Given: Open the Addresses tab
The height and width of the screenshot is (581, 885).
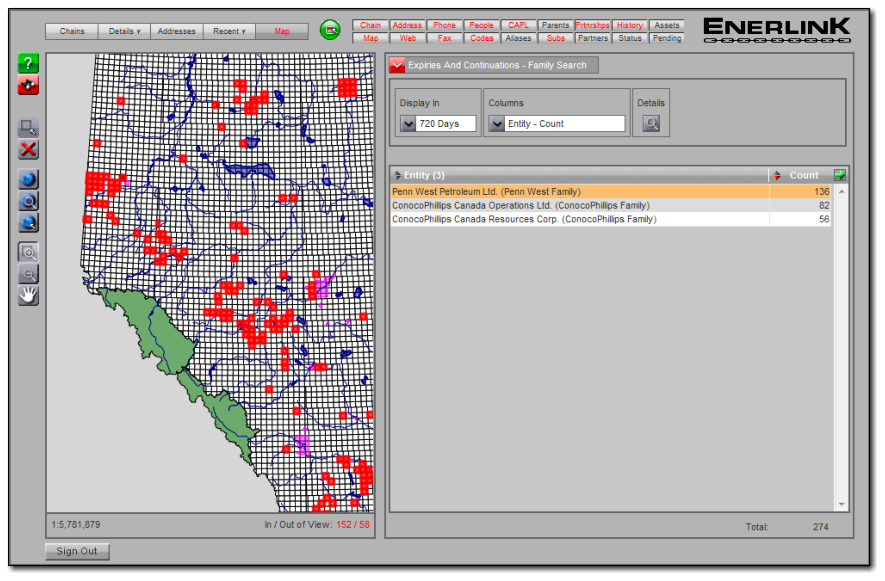Looking at the screenshot, I should pyautogui.click(x=177, y=32).
